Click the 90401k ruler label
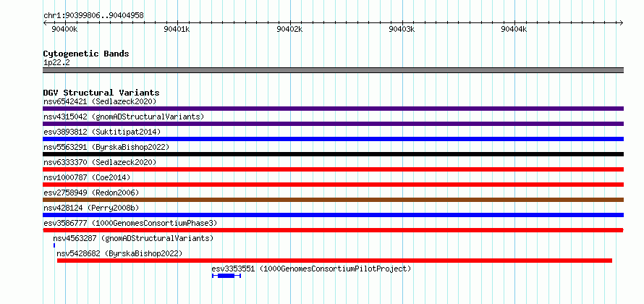Image resolution: width=644 pixels, height=304 pixels. pyautogui.click(x=177, y=29)
